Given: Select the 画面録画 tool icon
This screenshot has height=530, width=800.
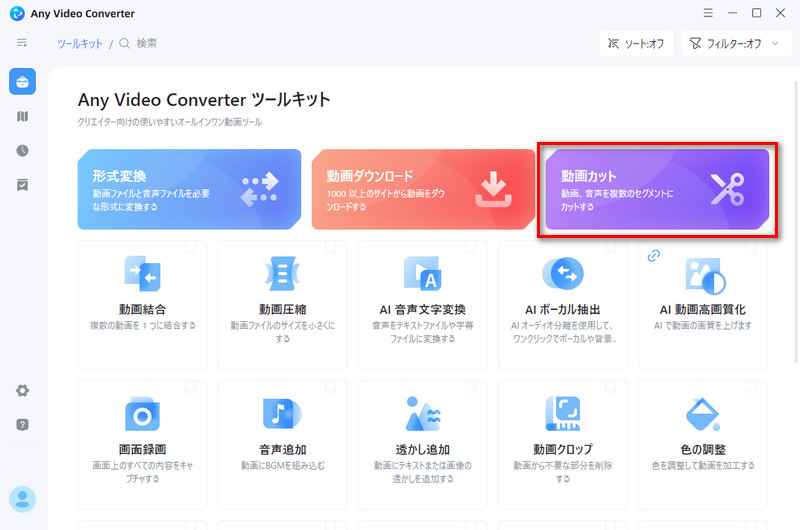Looking at the screenshot, I should (x=142, y=414).
